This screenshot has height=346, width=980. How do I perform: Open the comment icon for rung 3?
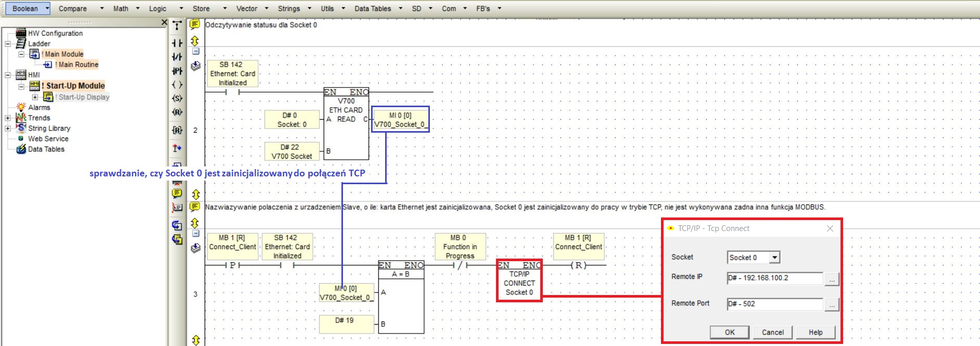(x=195, y=207)
